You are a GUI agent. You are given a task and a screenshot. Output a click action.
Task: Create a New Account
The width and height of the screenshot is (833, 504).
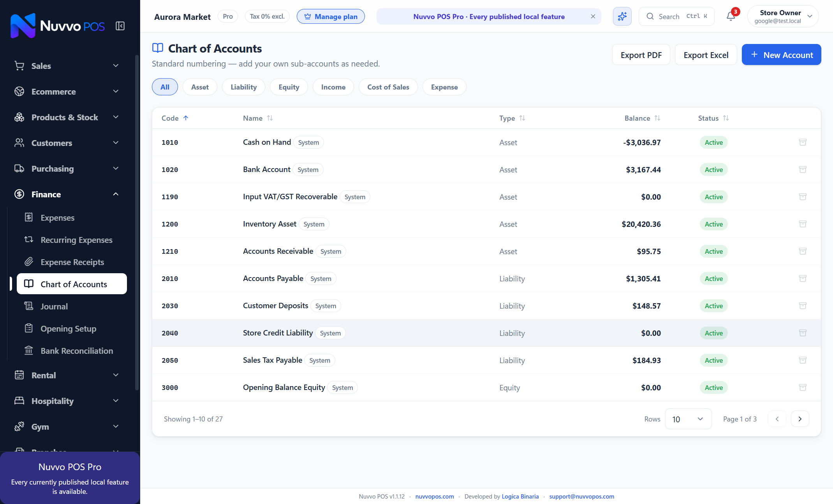(781, 54)
